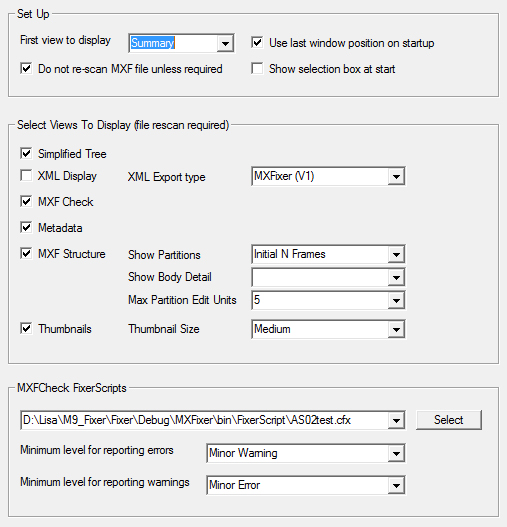Open 'Minimum level for reporting warnings' dropdown
Screen dimensions: 507x527
coord(396,485)
